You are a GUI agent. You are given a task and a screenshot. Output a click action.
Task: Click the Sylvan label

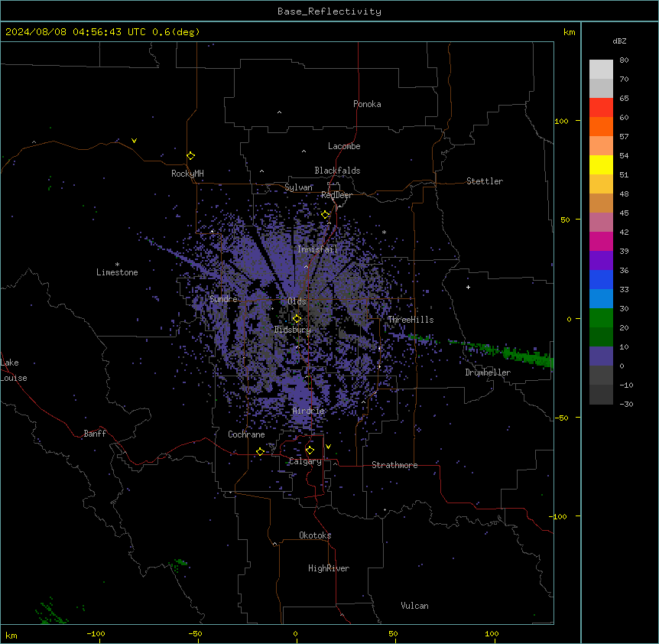298,187
